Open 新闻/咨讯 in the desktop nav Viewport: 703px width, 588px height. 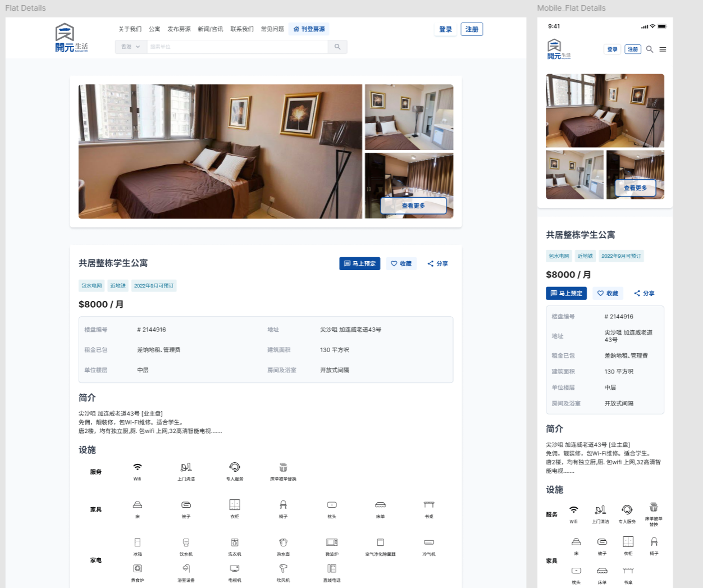(210, 29)
